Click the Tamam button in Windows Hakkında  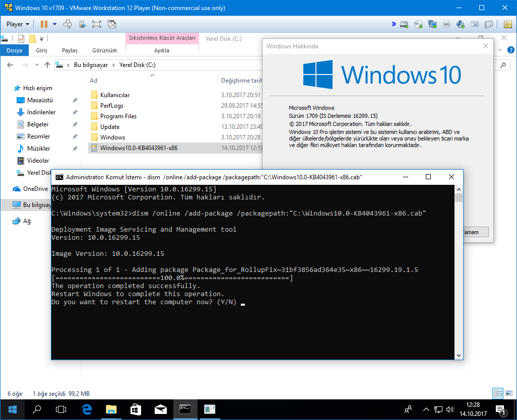pos(476,232)
